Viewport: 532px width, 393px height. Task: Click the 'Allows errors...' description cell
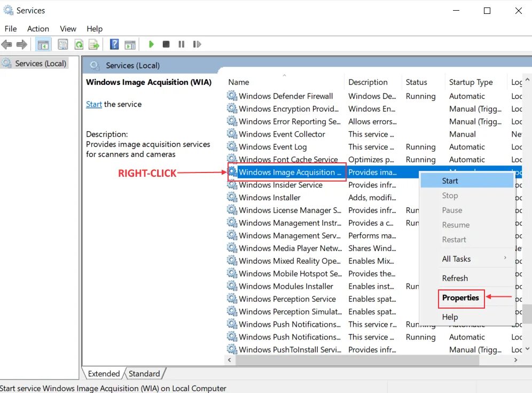click(372, 121)
